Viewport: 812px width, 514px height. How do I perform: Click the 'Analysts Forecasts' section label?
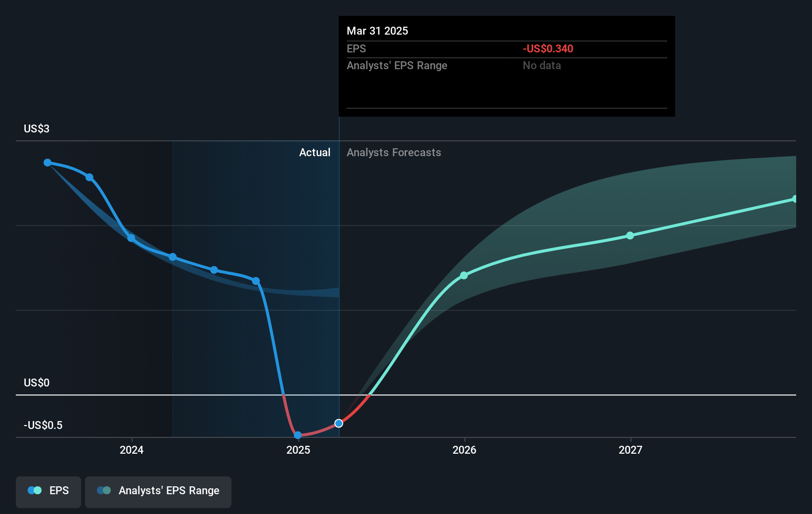pyautogui.click(x=394, y=152)
